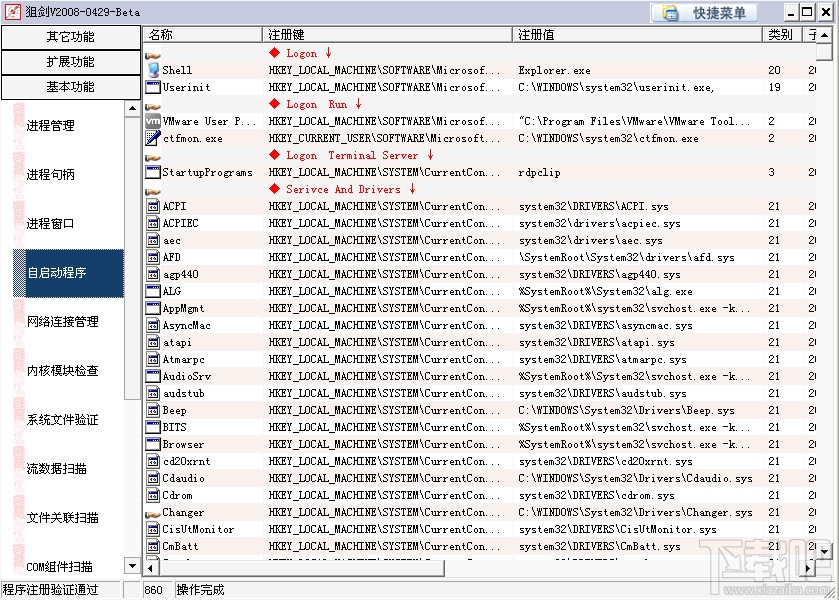The image size is (839, 600).
Task: Click the aec driver icon
Action: pyautogui.click(x=153, y=240)
